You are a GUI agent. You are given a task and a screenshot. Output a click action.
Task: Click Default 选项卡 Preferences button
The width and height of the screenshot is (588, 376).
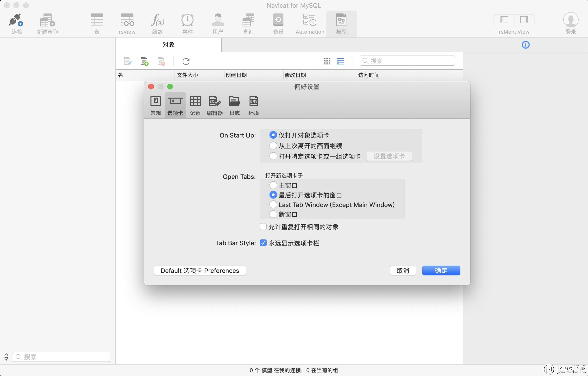(200, 270)
